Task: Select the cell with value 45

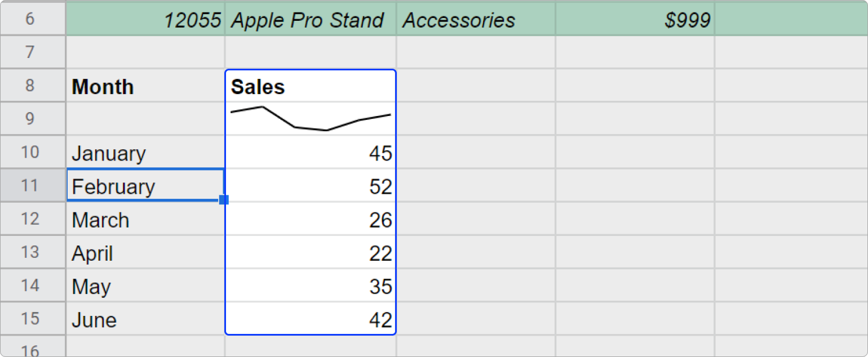Action: click(310, 153)
